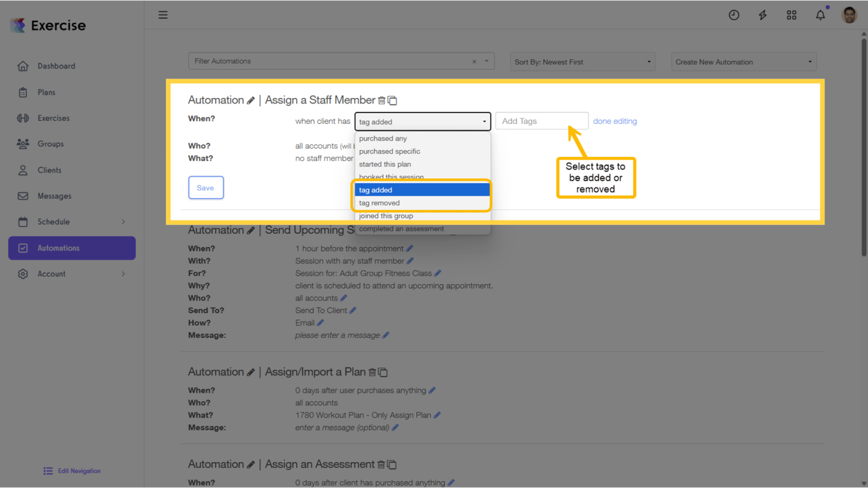Open the lightning quick actions icon
The width and height of the screenshot is (868, 488).
point(763,14)
